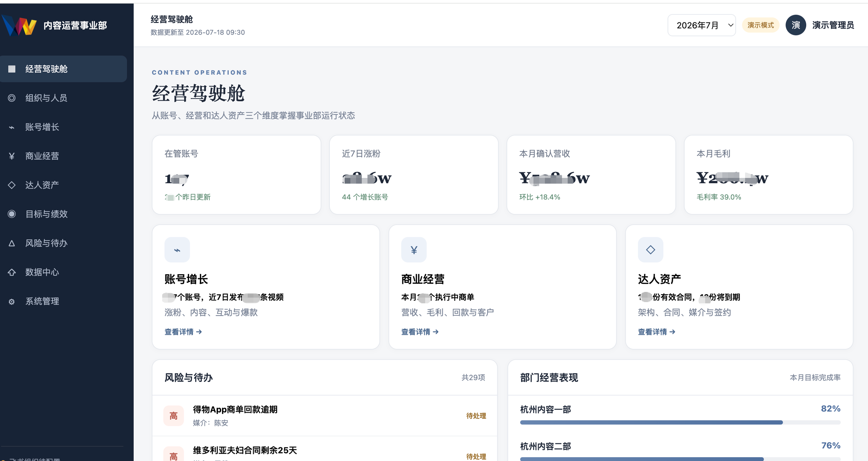The height and width of the screenshot is (461, 868).
Task: Click the triangle icon beside 风险与待办
Action: (12, 243)
